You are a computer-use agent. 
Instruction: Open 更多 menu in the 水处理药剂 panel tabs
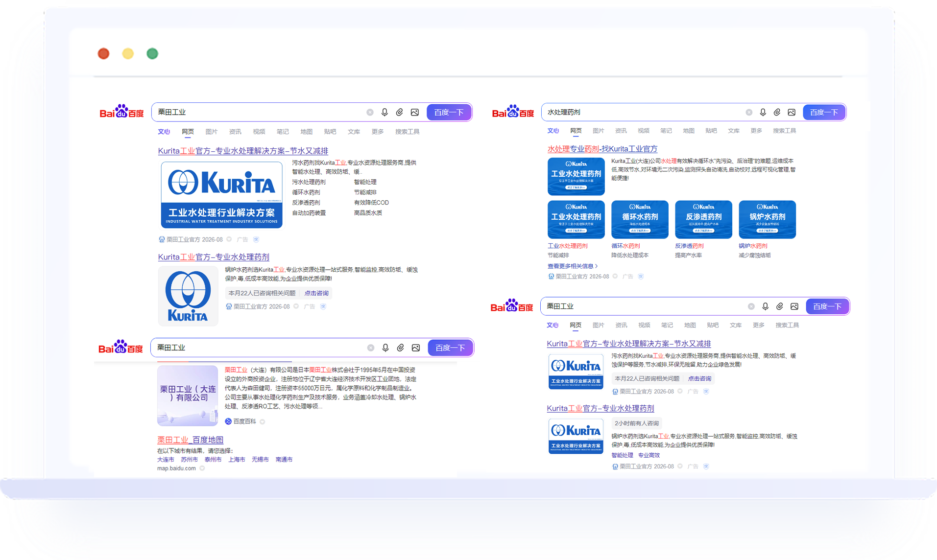pos(756,131)
